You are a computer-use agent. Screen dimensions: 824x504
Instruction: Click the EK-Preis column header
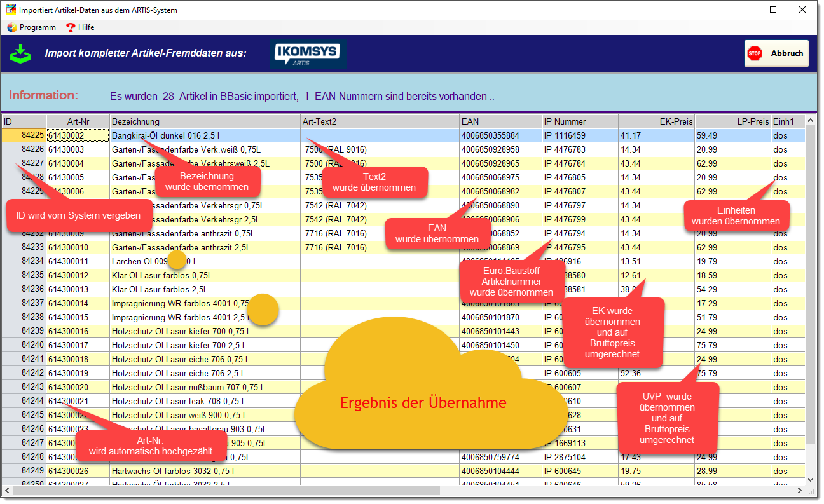pos(656,121)
